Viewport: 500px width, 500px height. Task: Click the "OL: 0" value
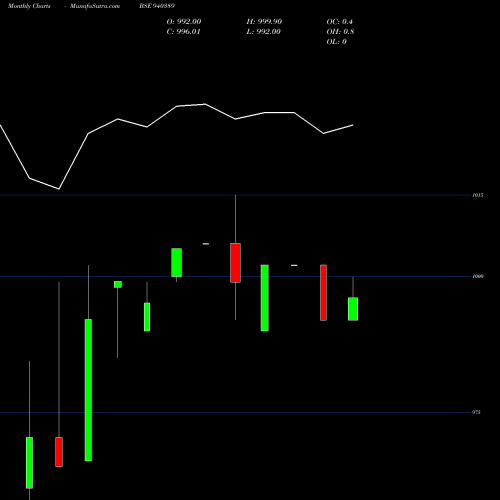pos(337,42)
